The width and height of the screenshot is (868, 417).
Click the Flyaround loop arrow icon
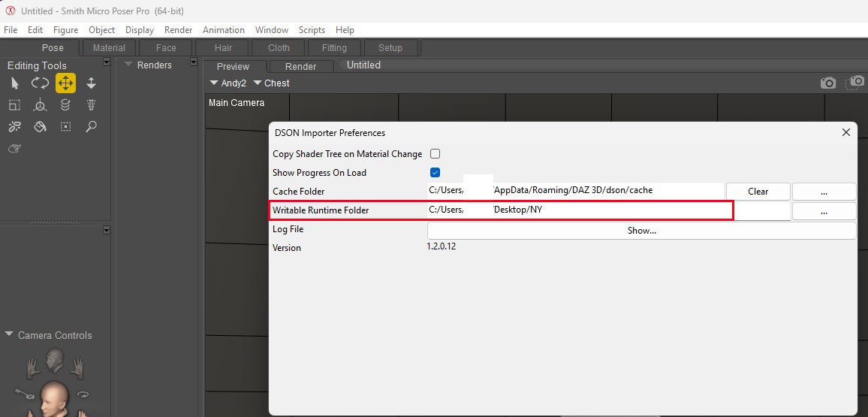tap(83, 394)
